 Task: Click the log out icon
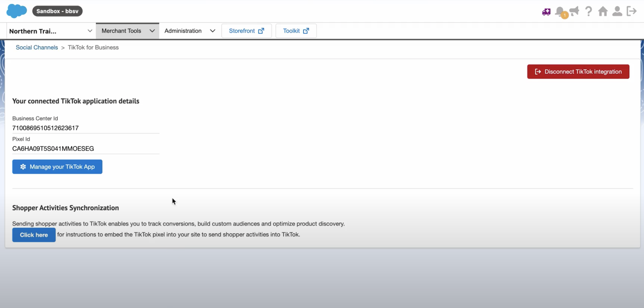click(x=631, y=11)
